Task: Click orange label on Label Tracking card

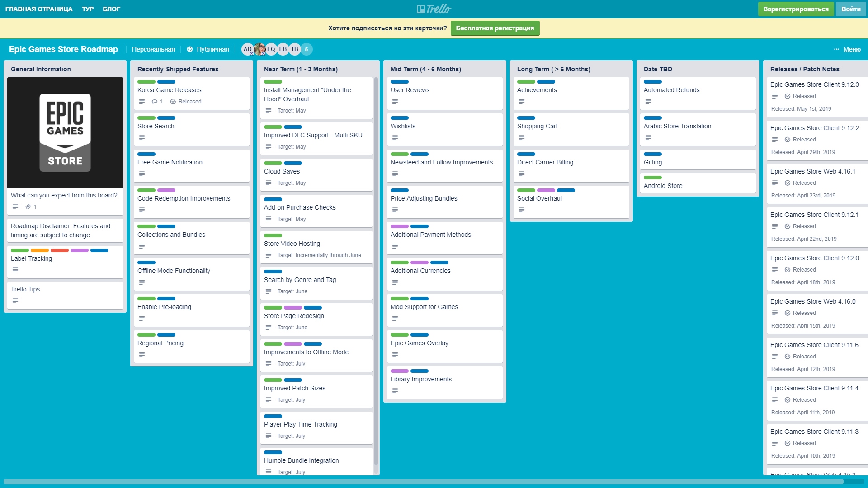Action: pos(40,250)
